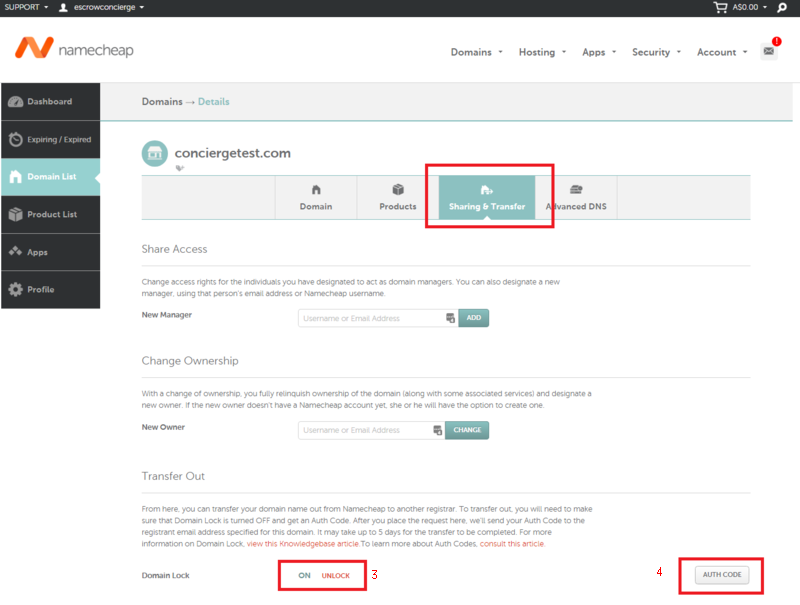800x605 pixels.
Task: Click the Apps icon in sidebar
Action: point(15,252)
